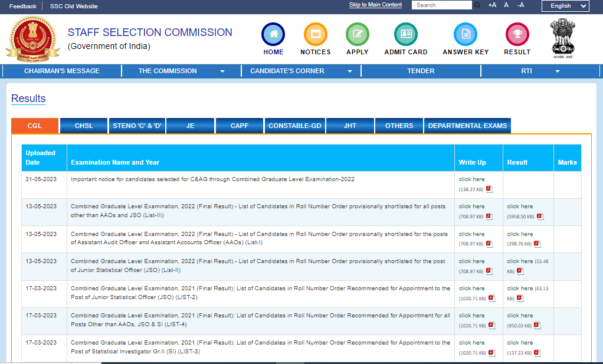The height and width of the screenshot is (364, 603).
Task: Switch to the JE tab
Action: (x=191, y=126)
